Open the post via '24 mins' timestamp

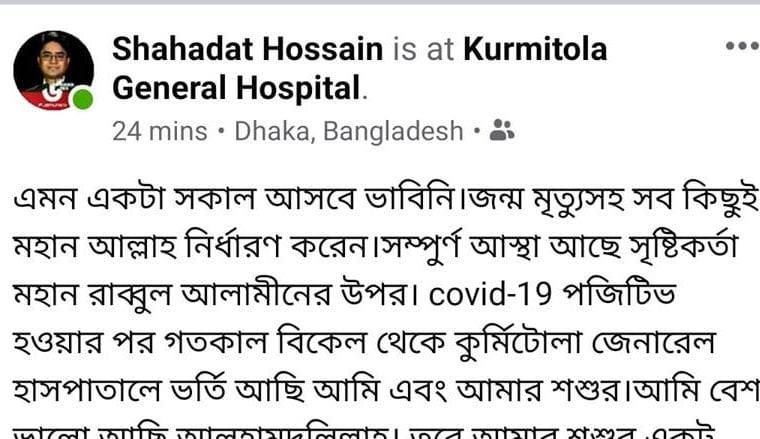click(x=160, y=131)
